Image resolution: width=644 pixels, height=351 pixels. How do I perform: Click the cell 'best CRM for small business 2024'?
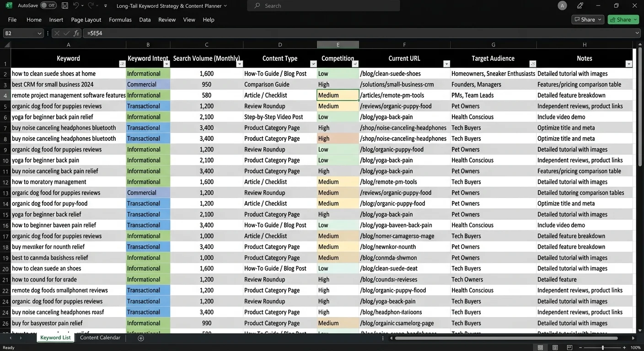69,85
